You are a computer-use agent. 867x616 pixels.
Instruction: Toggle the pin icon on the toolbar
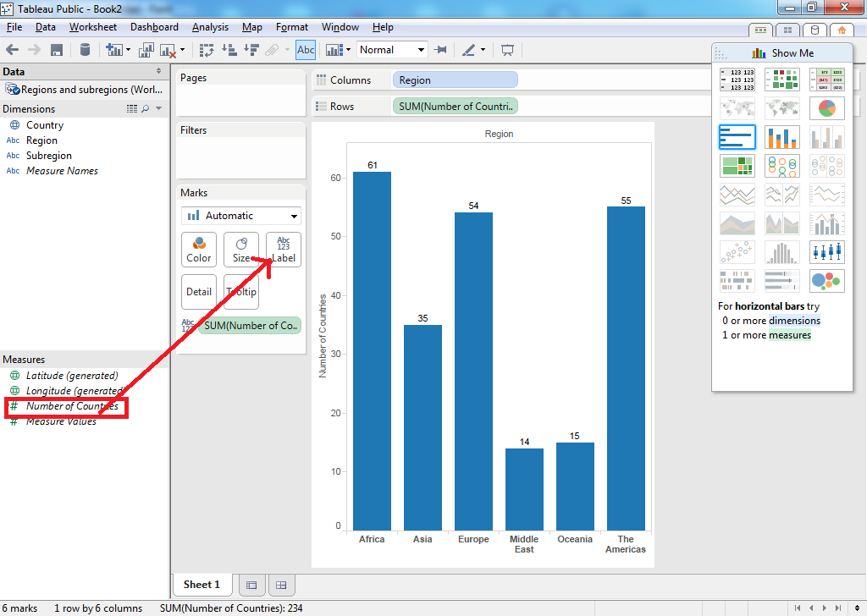[x=439, y=50]
